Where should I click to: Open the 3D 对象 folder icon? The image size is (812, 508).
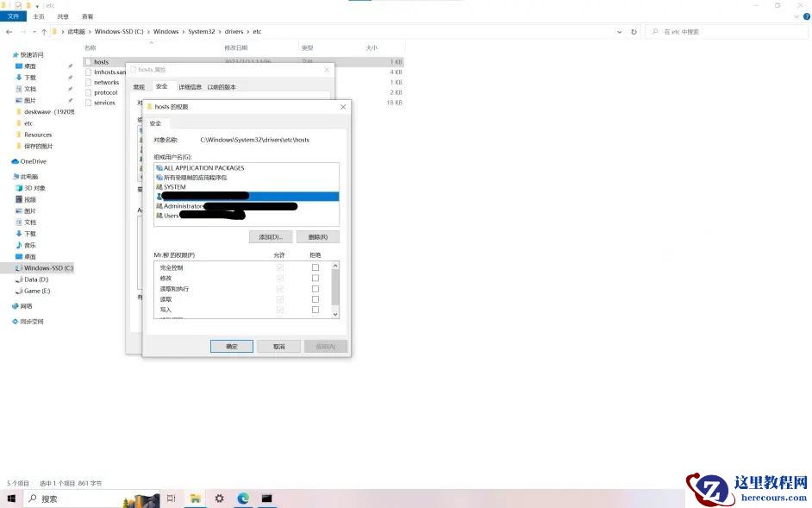coord(19,188)
